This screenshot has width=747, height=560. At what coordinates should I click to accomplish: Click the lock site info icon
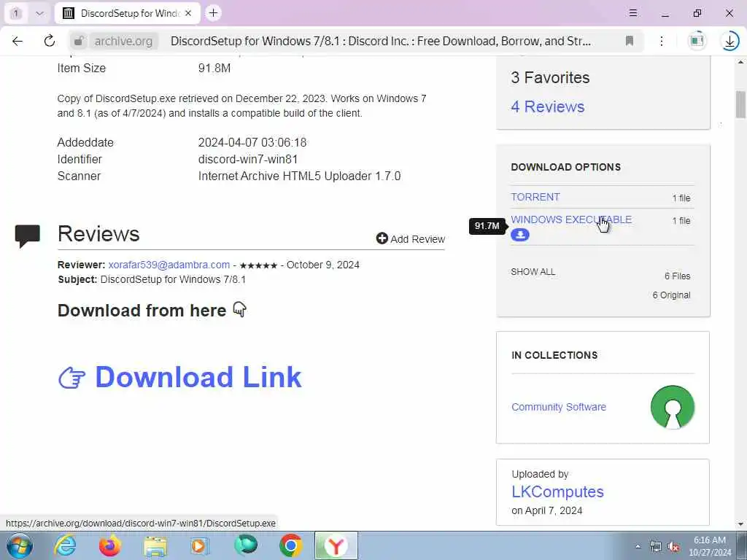pyautogui.click(x=79, y=41)
